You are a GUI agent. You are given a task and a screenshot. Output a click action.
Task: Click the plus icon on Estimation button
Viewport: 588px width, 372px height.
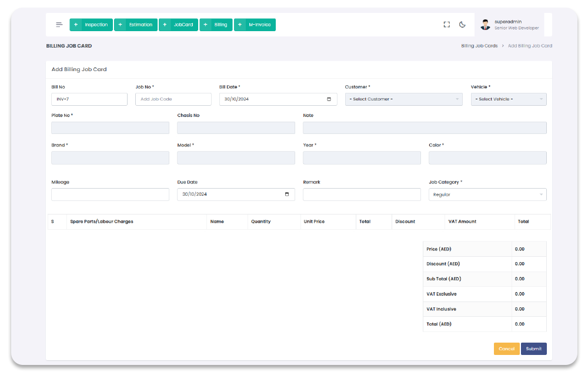coord(121,25)
